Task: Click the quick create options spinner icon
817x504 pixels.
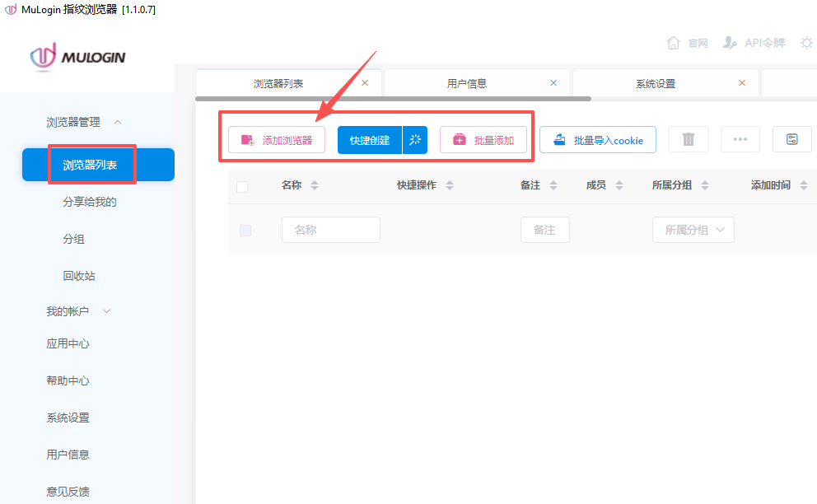Action: 415,140
